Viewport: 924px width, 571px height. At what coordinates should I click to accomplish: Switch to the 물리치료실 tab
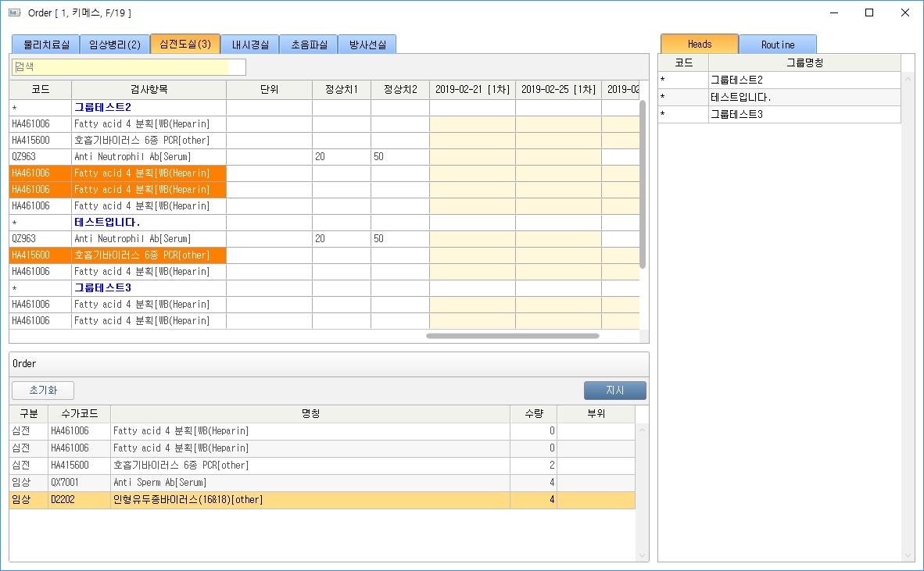[45, 45]
